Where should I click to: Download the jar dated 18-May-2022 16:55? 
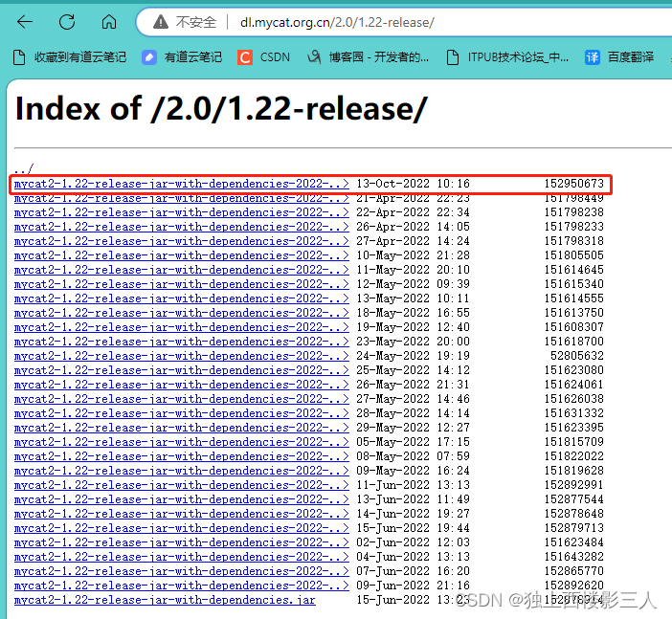pos(181,313)
